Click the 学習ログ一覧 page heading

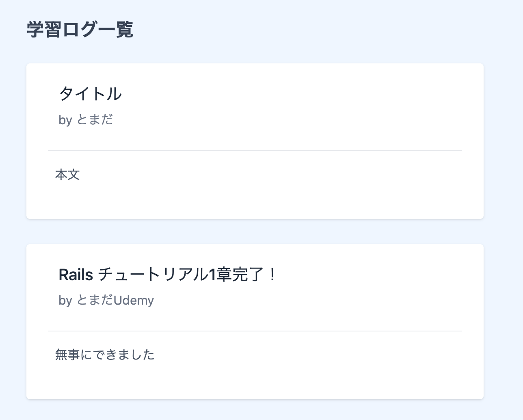point(80,30)
